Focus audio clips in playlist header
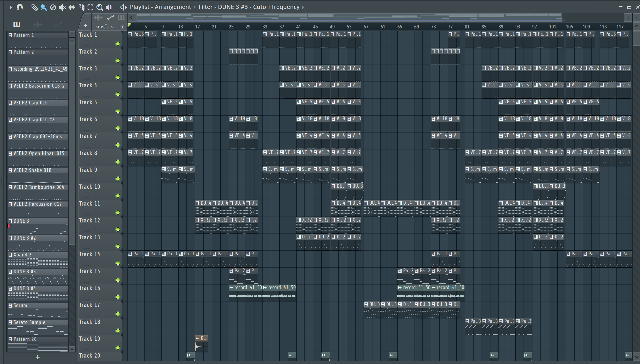The width and height of the screenshot is (640, 364). 98,18
